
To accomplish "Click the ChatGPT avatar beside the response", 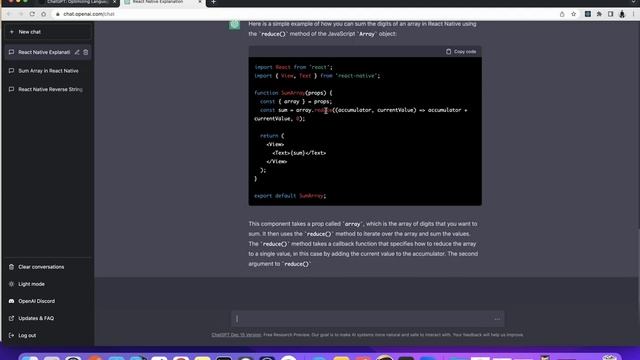I will pos(235,25).
